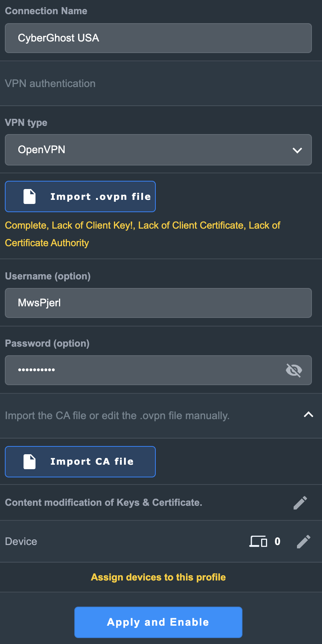Image resolution: width=322 pixels, height=644 pixels.
Task: Click into the Password field
Action: pyautogui.click(x=158, y=370)
